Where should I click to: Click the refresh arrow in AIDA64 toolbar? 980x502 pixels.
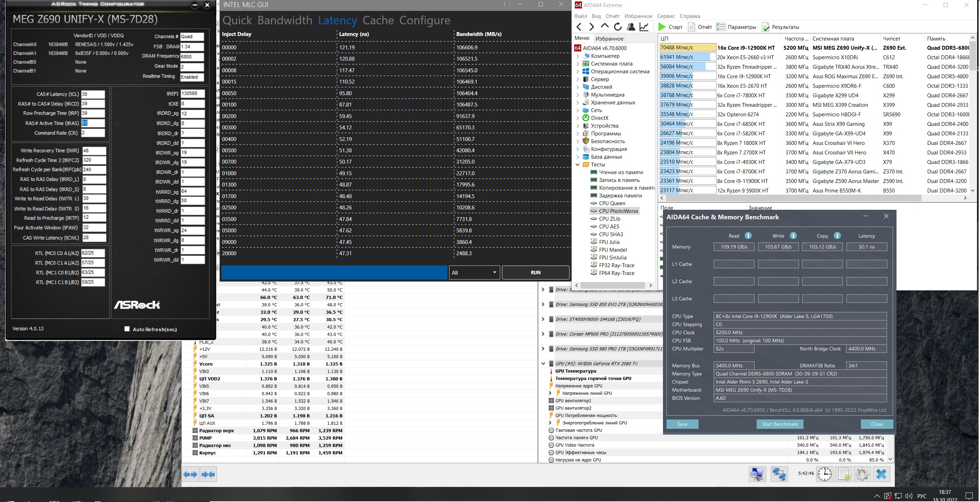pyautogui.click(x=618, y=27)
